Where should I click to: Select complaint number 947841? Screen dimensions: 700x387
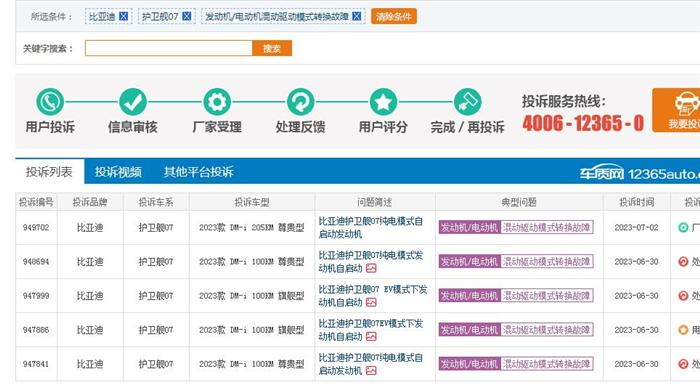[36, 364]
